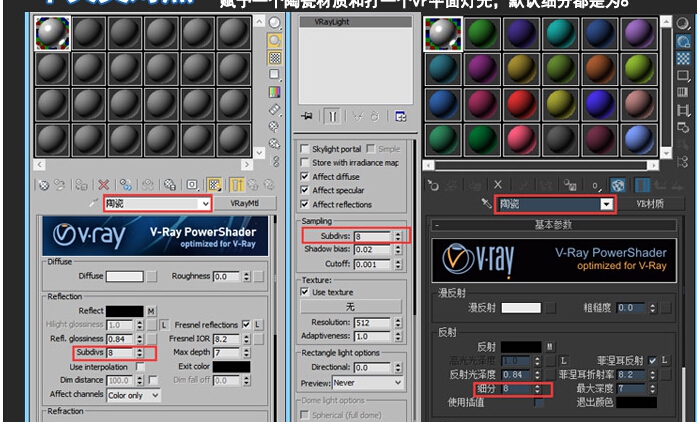Click Go to Parent icon in left toolbar

pos(253,185)
